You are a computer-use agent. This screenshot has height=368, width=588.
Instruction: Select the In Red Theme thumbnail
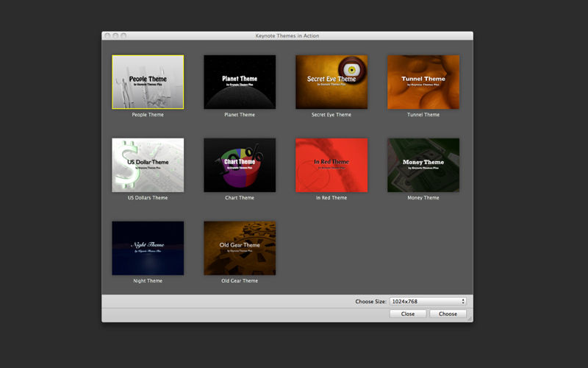pos(331,165)
